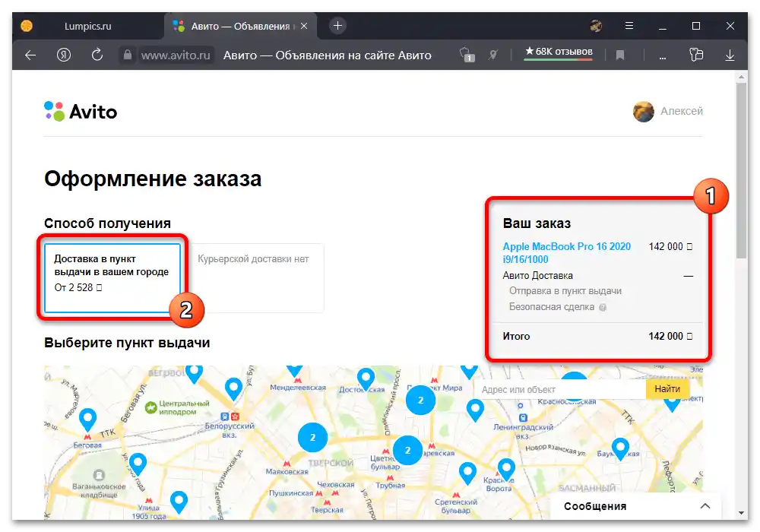
Task: Open the browser hamburger menu
Action: pyautogui.click(x=629, y=26)
